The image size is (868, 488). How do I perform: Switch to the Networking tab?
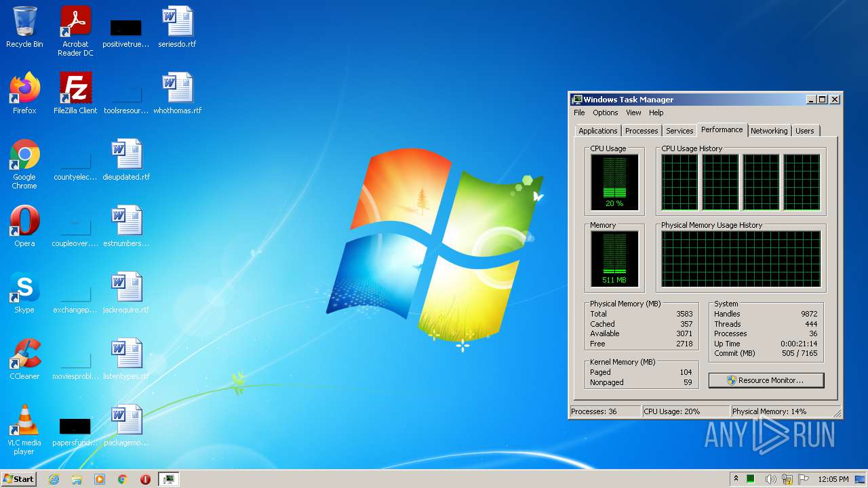click(x=769, y=131)
